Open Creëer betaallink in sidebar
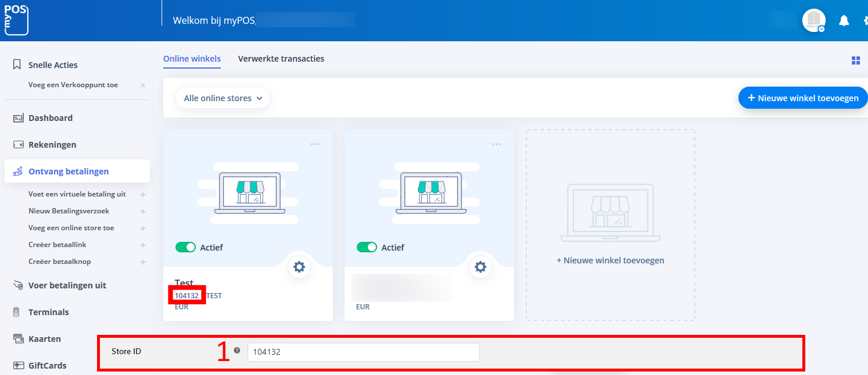Image resolution: width=868 pixels, height=375 pixels. click(x=58, y=245)
